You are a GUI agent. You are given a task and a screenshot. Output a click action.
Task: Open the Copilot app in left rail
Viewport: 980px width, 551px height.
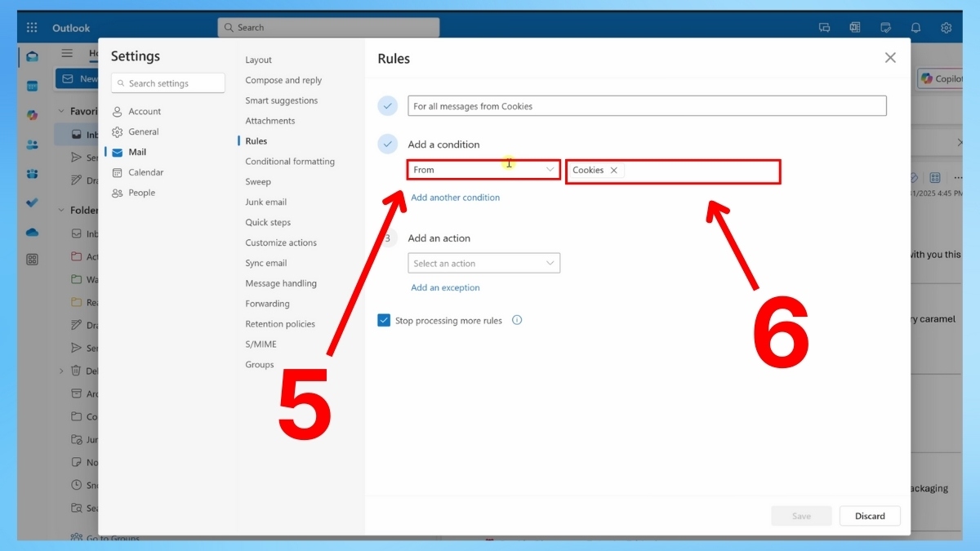(32, 115)
